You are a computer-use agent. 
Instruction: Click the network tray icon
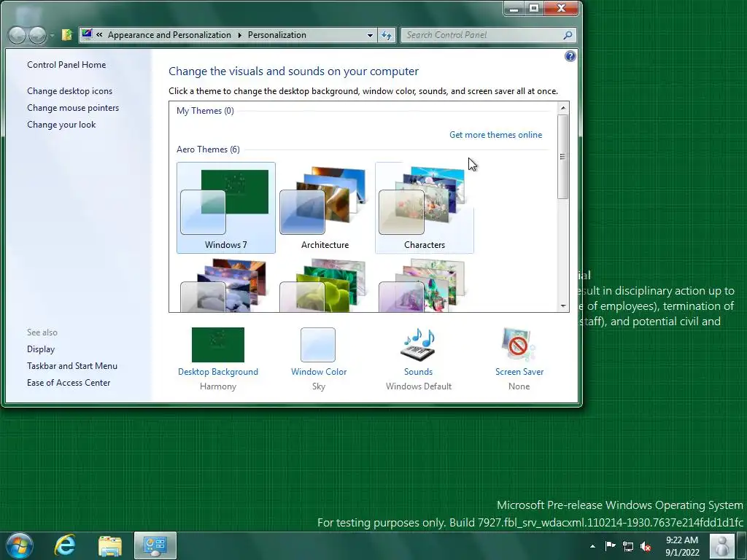point(628,547)
